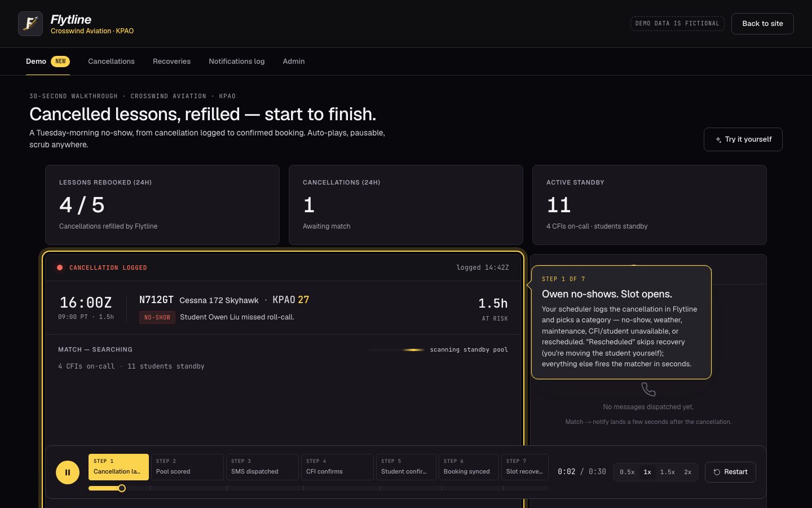
Task: Click the KPAO 27 runway label
Action: pos(291,300)
